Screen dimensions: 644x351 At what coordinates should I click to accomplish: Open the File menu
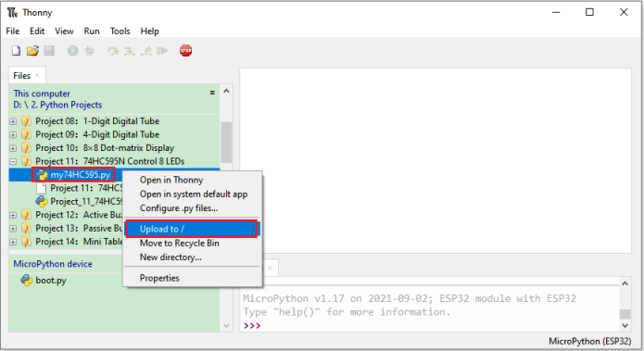tap(13, 31)
